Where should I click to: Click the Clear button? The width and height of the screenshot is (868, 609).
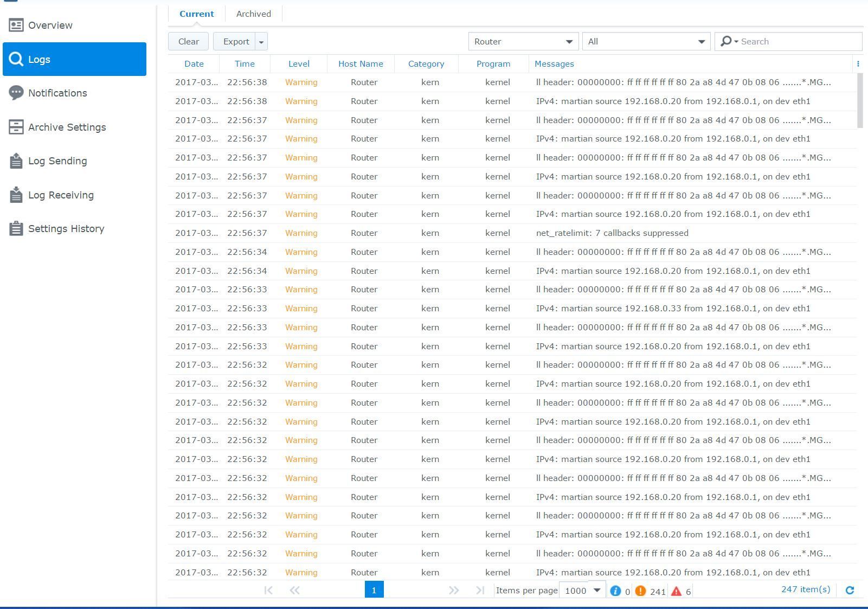[188, 42]
